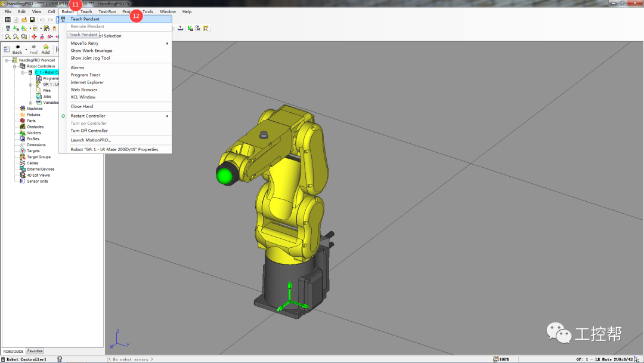Screen dimensions: 644x363
Task: Open the Window menu
Action: [168, 11]
